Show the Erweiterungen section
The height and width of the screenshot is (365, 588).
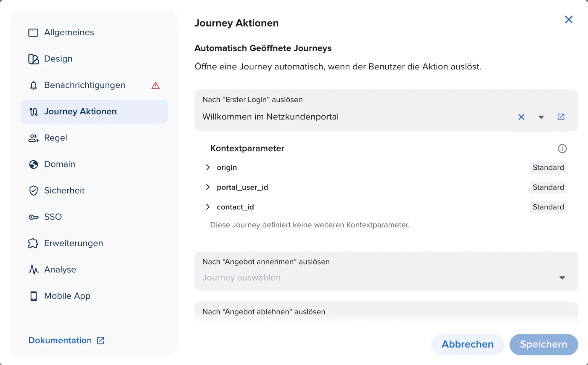point(94,243)
